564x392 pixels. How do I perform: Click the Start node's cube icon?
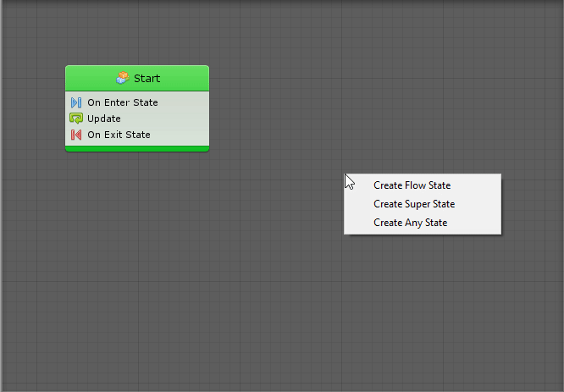pyautogui.click(x=123, y=78)
